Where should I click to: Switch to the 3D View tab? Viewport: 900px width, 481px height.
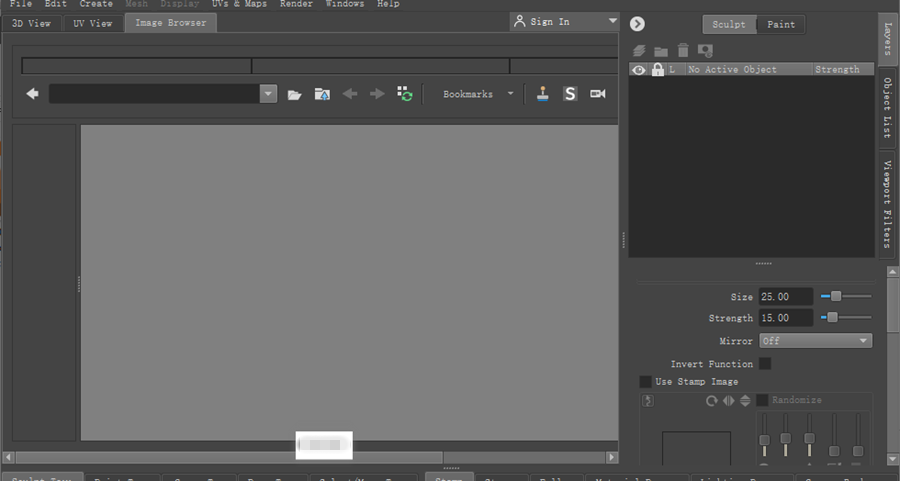click(x=32, y=23)
